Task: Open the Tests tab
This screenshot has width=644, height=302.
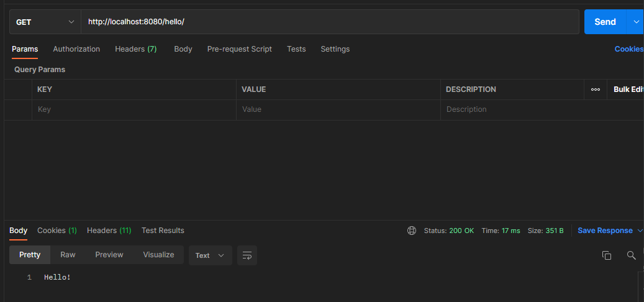Action: click(x=296, y=49)
